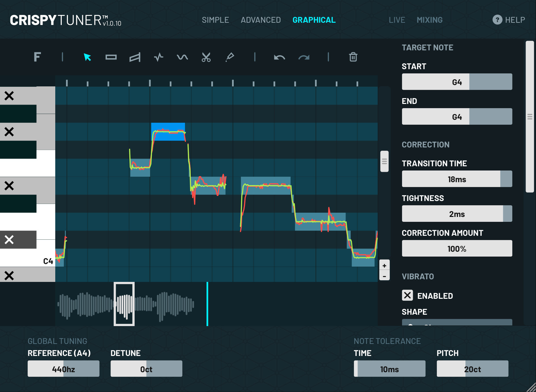
Task: Click the F follow icon in toolbar
Action: tap(37, 57)
